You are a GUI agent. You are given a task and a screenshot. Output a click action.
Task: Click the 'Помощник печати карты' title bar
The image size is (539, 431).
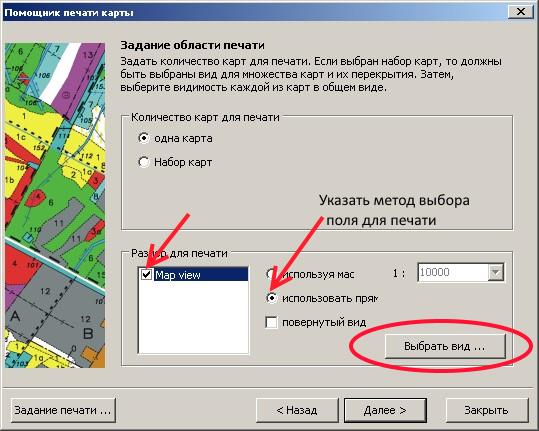(254, 12)
